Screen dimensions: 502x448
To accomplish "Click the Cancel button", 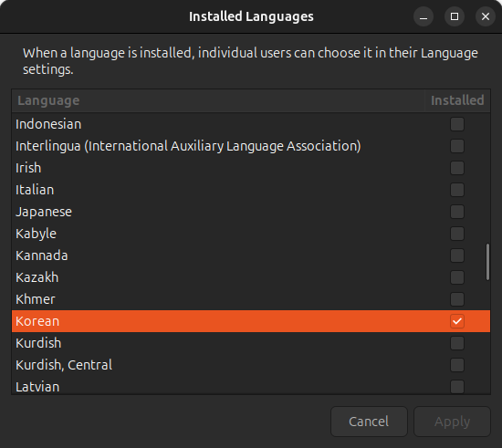I will pos(369,422).
